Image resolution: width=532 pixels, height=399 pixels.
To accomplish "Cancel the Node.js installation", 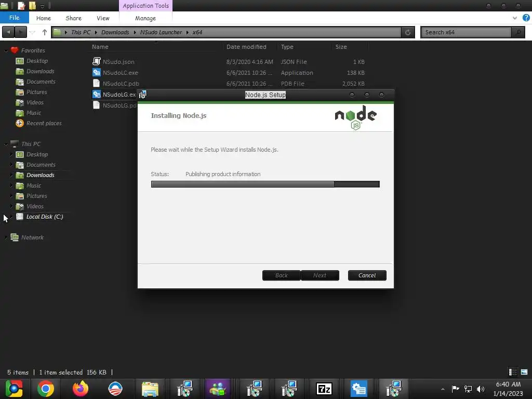I will tap(367, 275).
